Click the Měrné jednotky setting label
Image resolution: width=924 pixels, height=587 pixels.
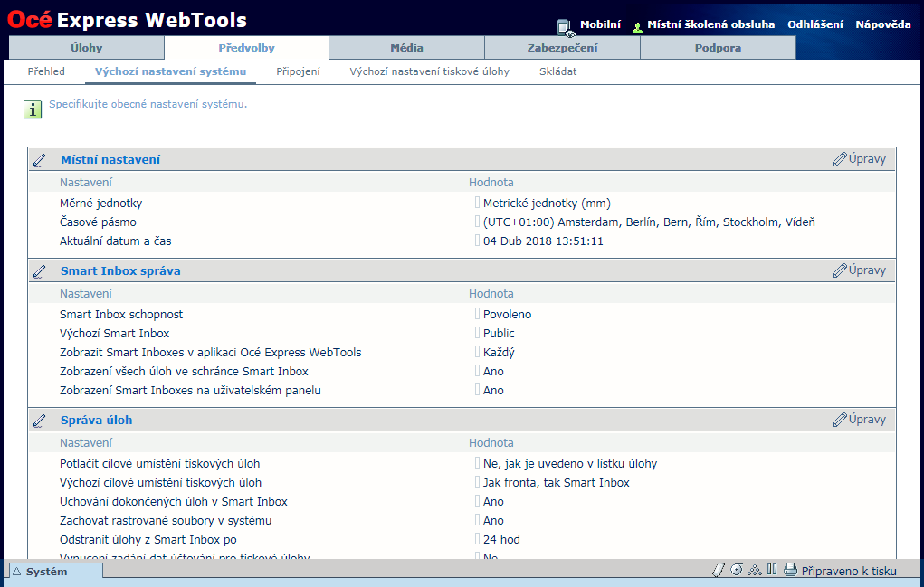[x=100, y=204]
